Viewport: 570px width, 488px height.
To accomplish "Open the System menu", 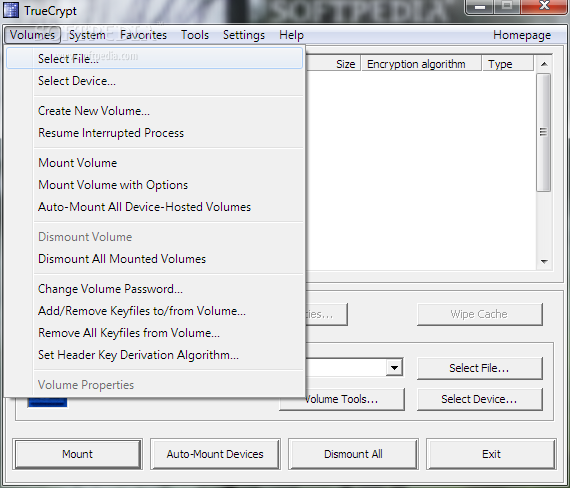I will click(x=87, y=35).
